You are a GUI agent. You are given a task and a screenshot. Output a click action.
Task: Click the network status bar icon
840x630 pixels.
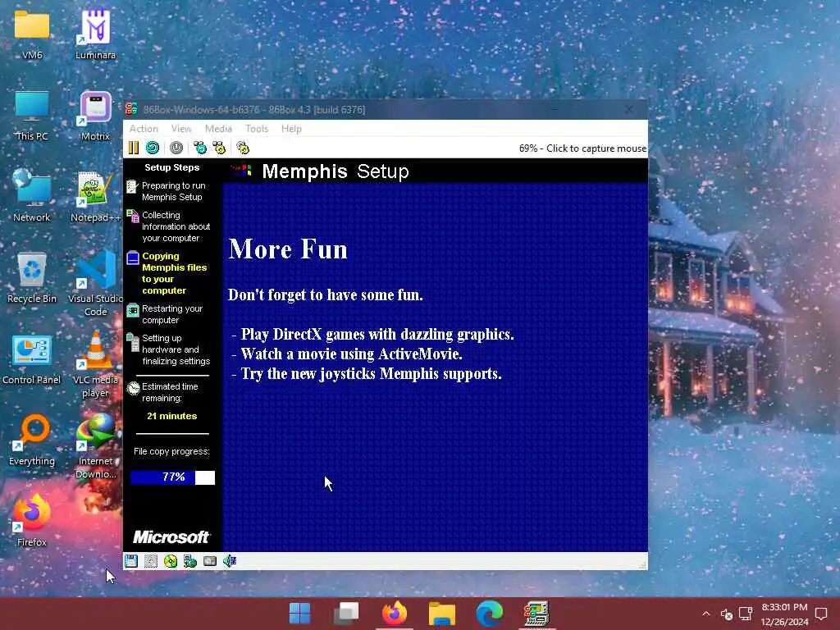point(190,561)
